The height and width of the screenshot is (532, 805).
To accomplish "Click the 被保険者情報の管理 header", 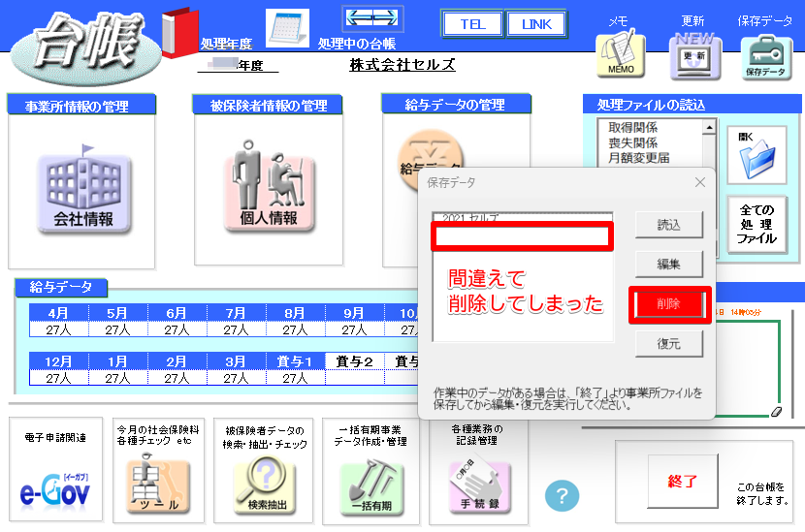I will click(x=268, y=106).
